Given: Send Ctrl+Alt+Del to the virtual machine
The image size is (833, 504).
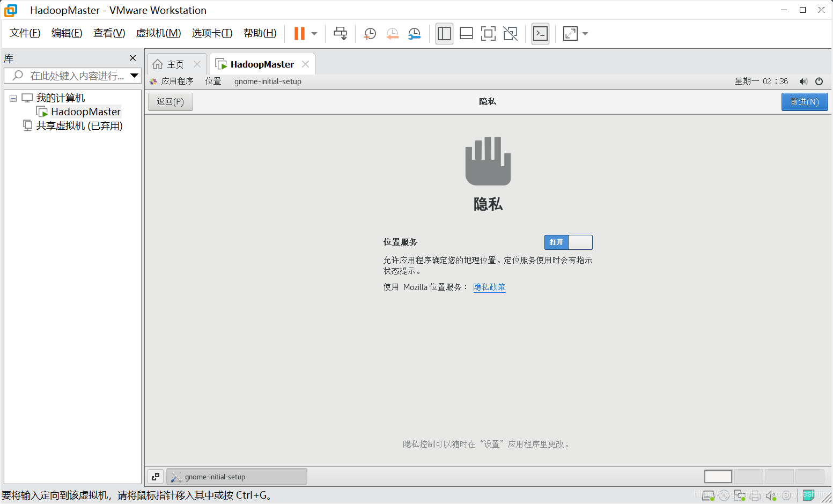Looking at the screenshot, I should point(340,33).
